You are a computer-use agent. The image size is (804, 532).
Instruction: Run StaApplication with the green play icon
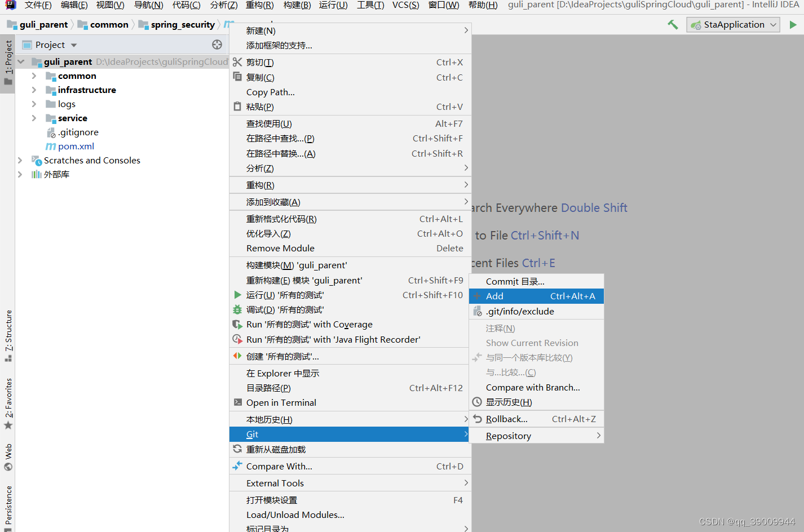point(793,25)
